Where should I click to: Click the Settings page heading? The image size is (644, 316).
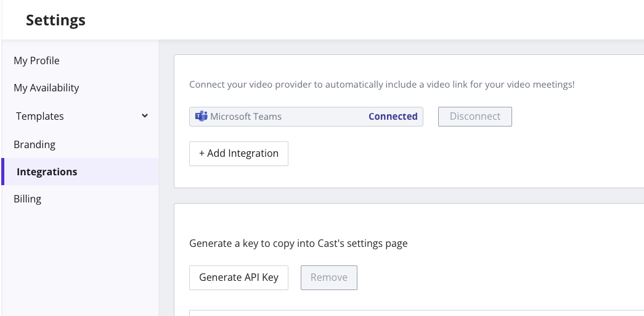[55, 20]
